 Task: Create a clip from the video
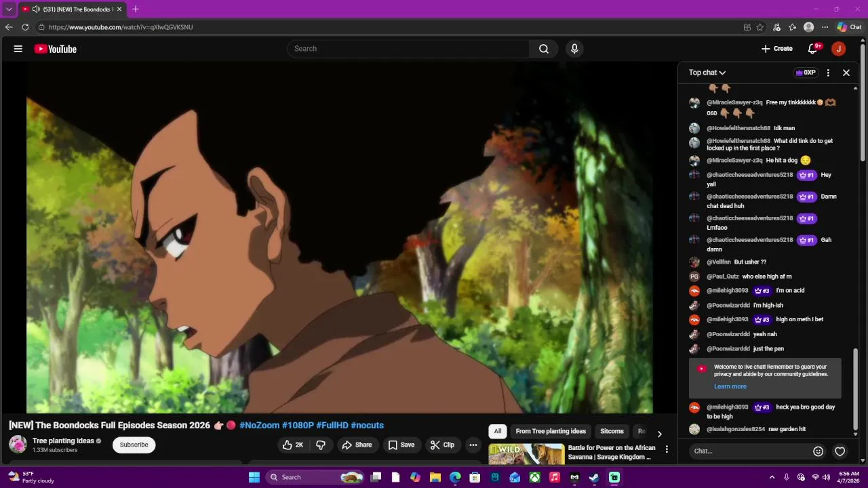[443, 445]
